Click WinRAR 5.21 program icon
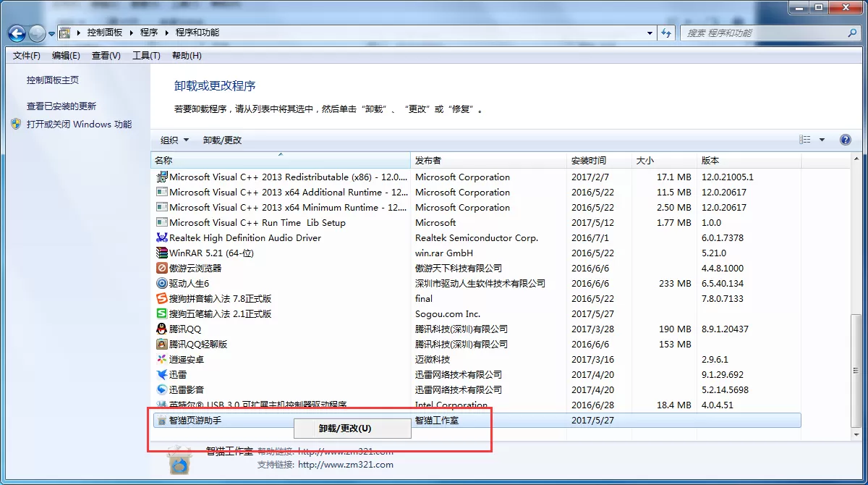 tap(162, 253)
